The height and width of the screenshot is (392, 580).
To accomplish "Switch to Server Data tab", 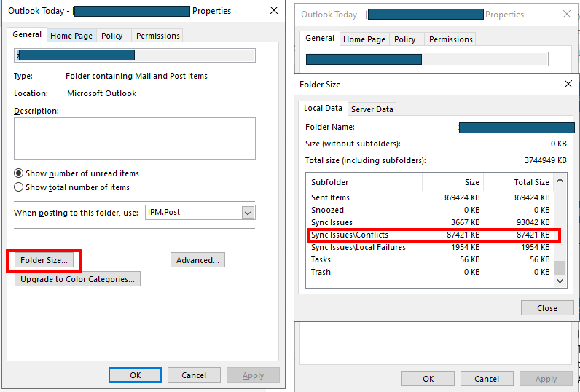I will tap(372, 109).
